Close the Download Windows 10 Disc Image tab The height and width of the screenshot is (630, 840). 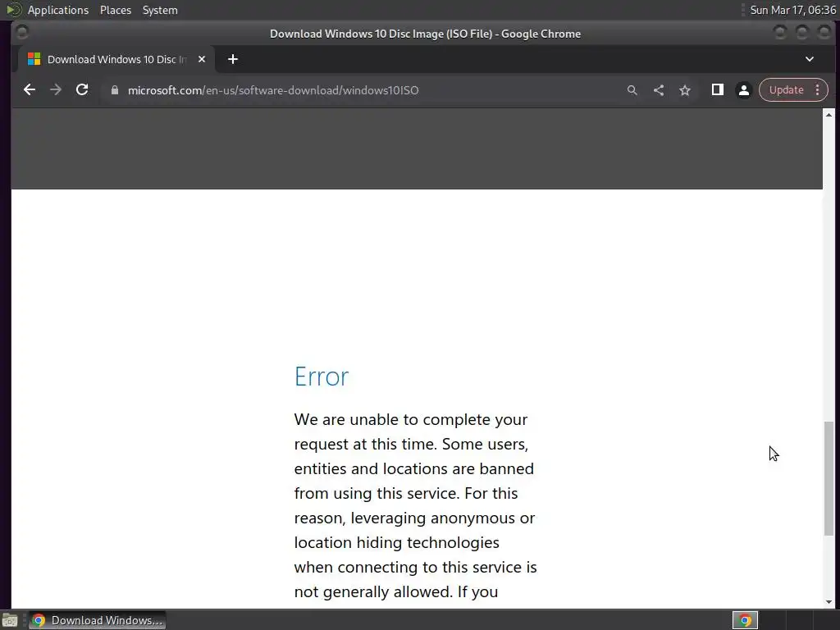click(x=202, y=59)
